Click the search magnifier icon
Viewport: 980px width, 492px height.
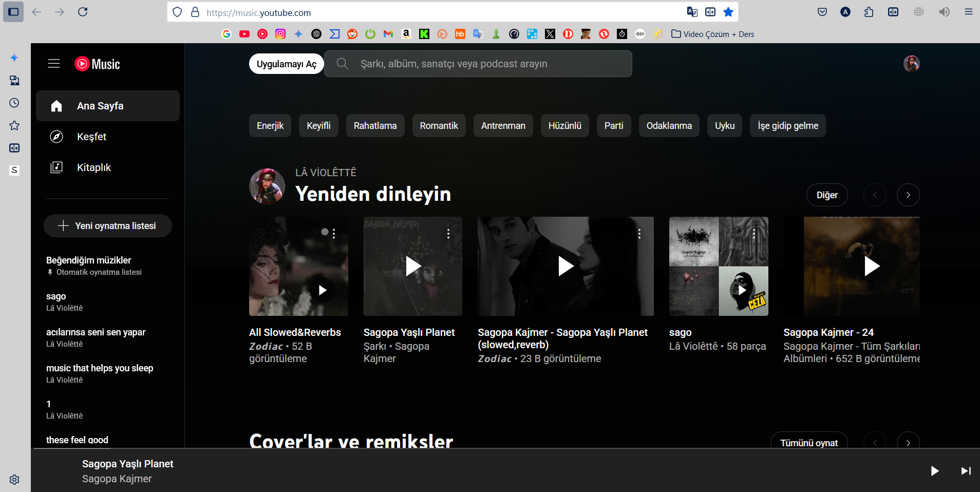tap(342, 64)
